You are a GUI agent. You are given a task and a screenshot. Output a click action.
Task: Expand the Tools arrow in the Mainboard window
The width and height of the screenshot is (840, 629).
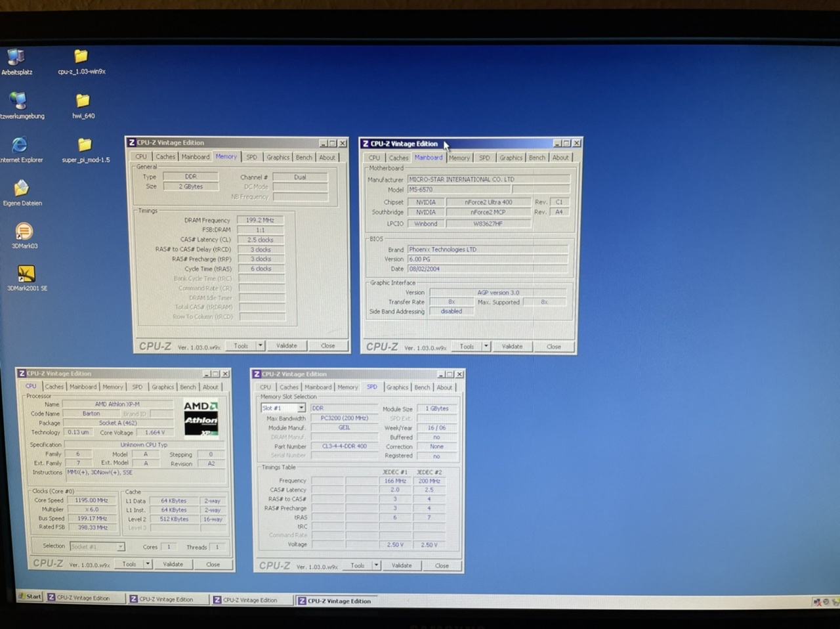click(x=486, y=346)
